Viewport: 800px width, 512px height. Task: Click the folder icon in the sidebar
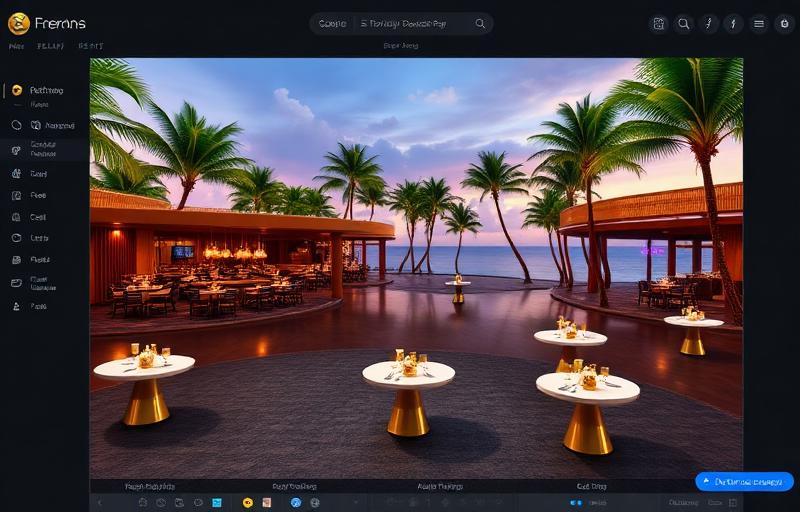(16, 283)
